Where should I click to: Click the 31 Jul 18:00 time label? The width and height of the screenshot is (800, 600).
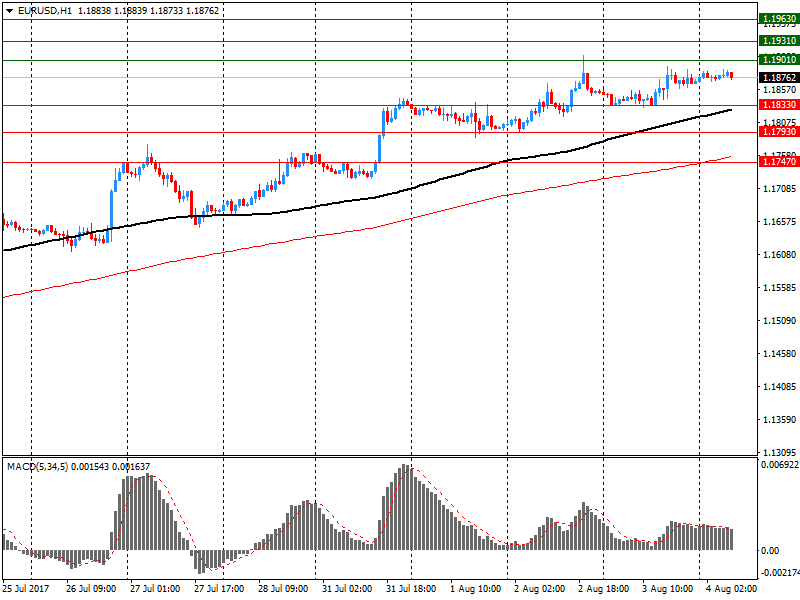[x=411, y=589]
